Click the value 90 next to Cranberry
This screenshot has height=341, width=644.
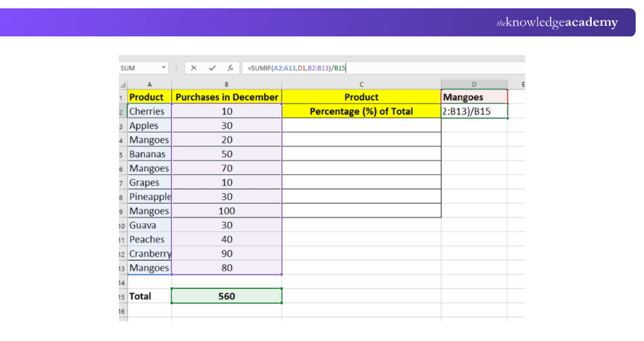click(x=227, y=254)
